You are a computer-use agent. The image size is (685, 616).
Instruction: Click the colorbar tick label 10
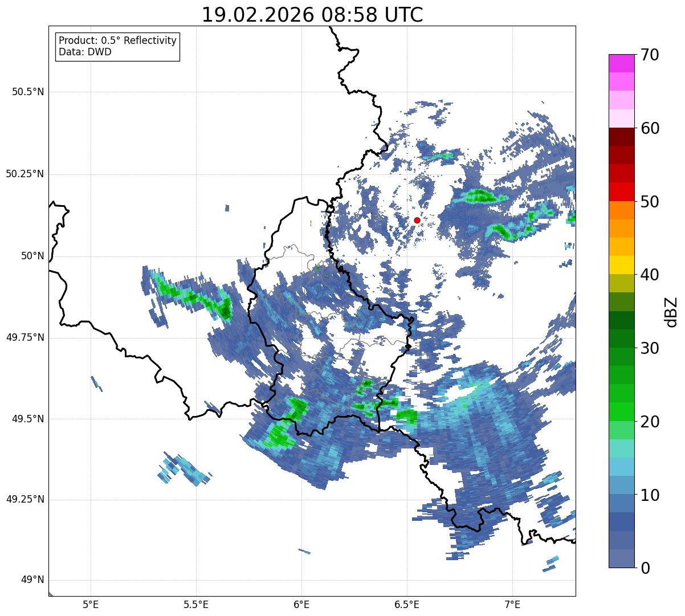tap(650, 495)
